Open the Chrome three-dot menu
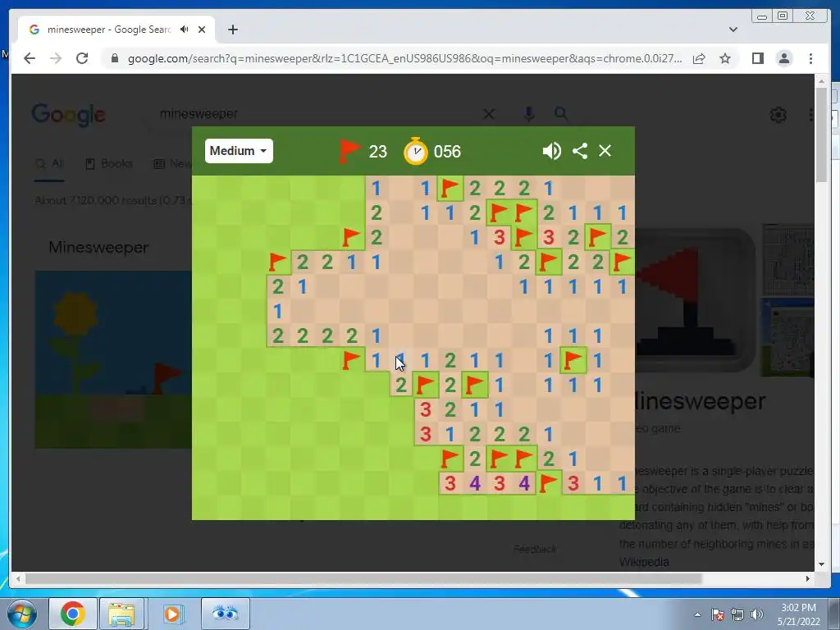The height and width of the screenshot is (630, 840). click(810, 58)
